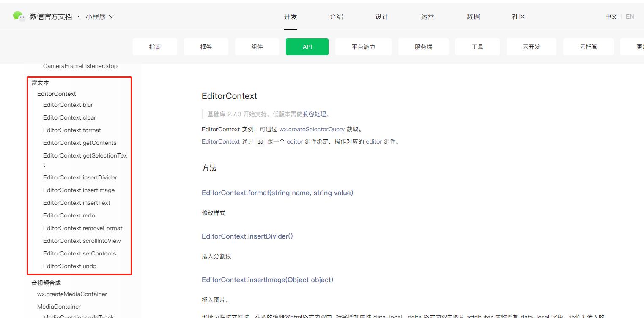Viewport: 644px width, 318px height.
Task: Select the 指南 documentation tab
Action: [x=155, y=47]
